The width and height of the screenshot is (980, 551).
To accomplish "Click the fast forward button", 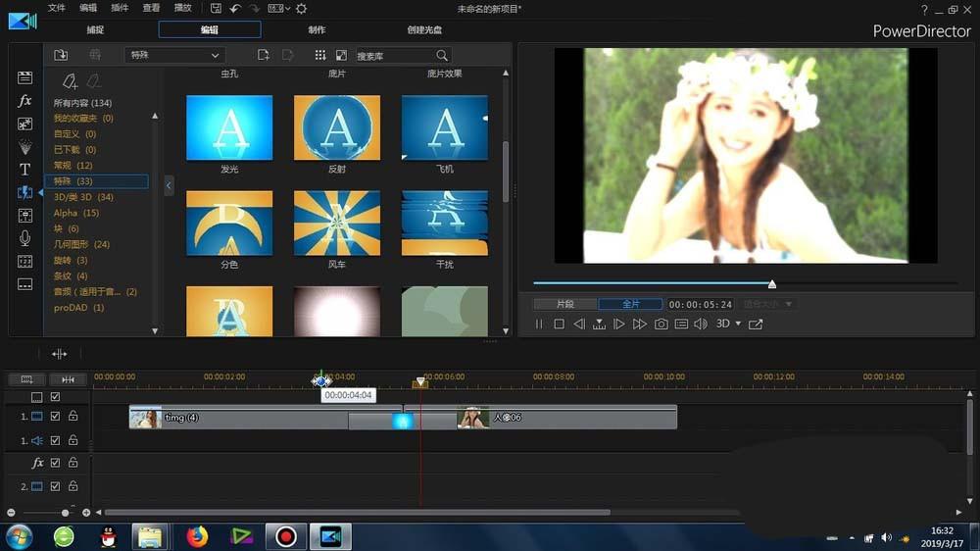I will point(640,324).
